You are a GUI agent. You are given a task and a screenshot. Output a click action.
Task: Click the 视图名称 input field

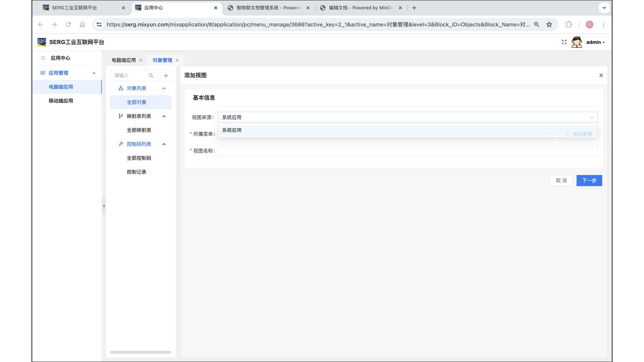(408, 151)
